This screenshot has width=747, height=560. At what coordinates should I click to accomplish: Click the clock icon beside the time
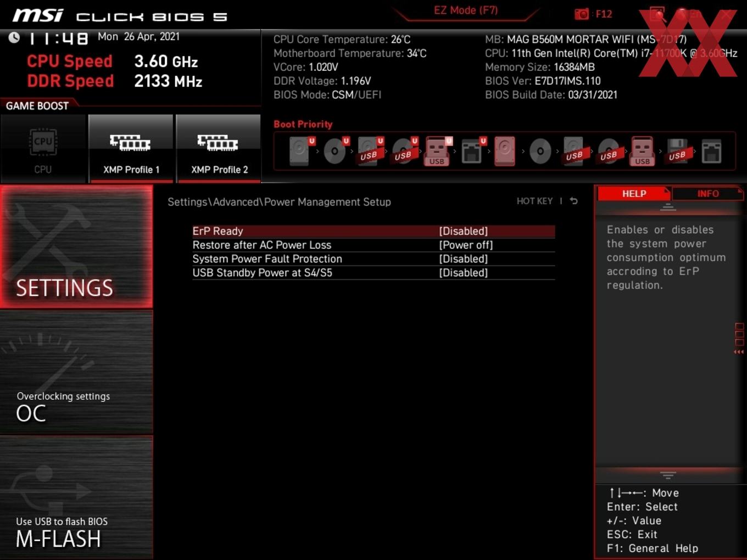[14, 37]
